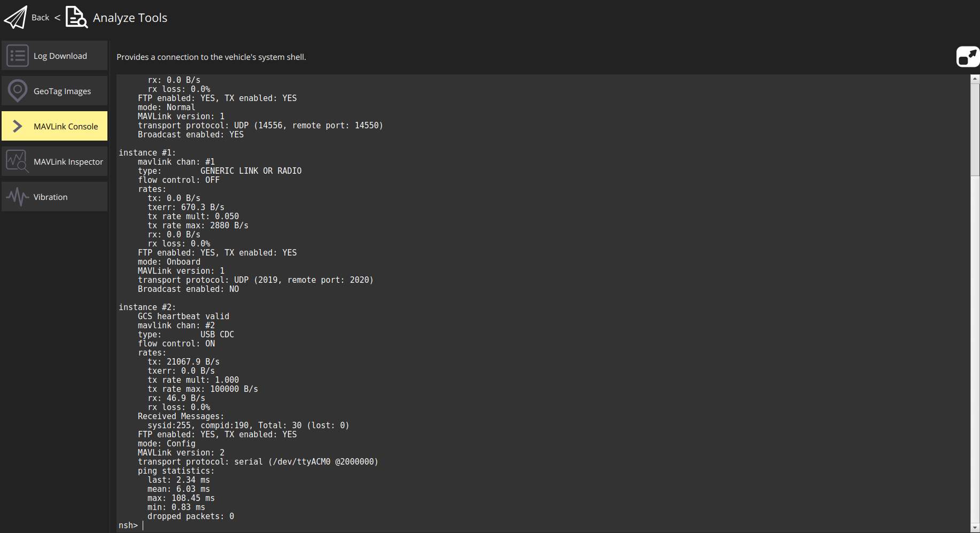
Task: Click the Back link
Action: click(x=40, y=17)
